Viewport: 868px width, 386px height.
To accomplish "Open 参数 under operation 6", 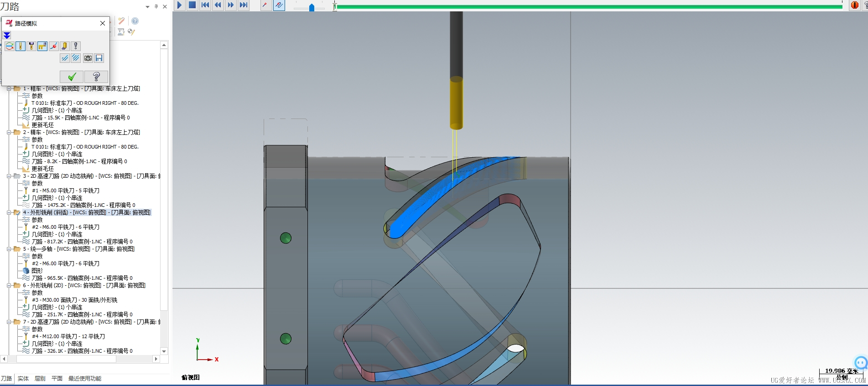I will pyautogui.click(x=37, y=293).
